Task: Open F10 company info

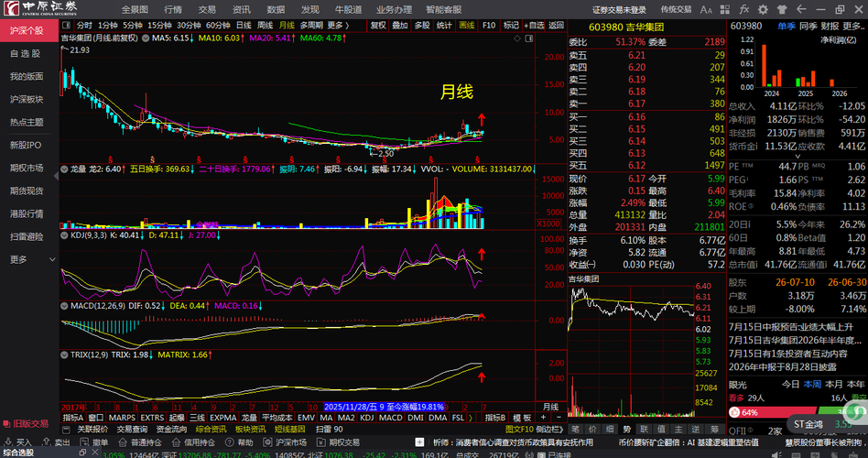Action: pyautogui.click(x=489, y=26)
